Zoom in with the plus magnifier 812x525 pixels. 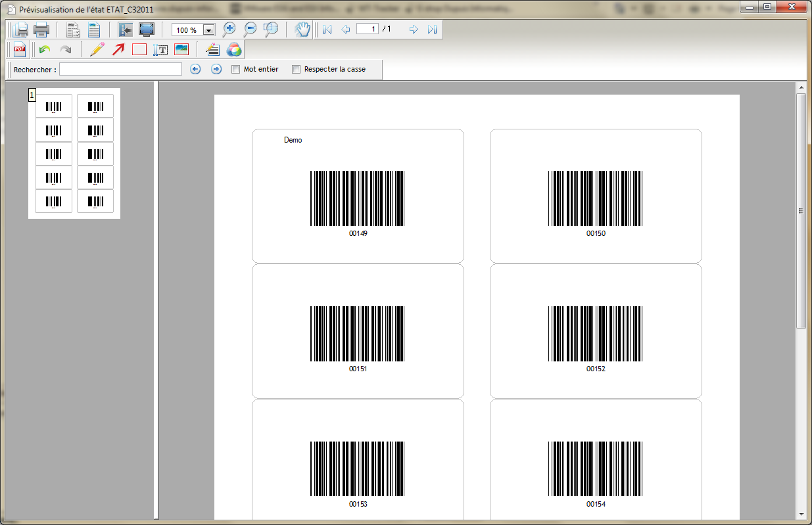pyautogui.click(x=229, y=30)
